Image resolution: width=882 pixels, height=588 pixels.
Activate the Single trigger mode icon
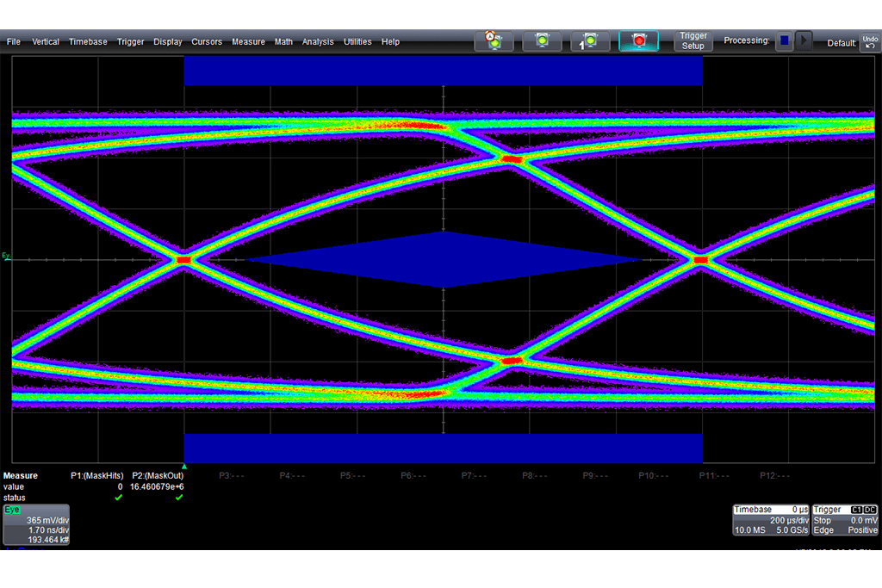pos(590,41)
